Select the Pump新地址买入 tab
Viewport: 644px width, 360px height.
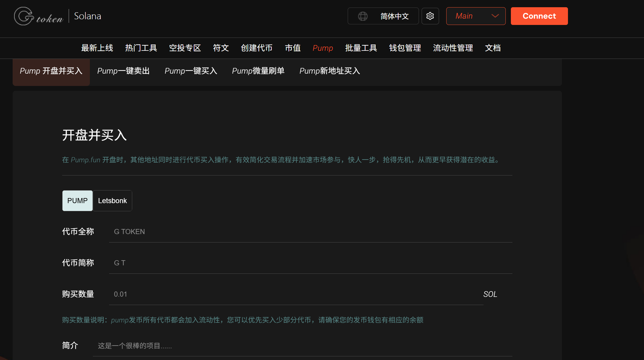pyautogui.click(x=330, y=71)
